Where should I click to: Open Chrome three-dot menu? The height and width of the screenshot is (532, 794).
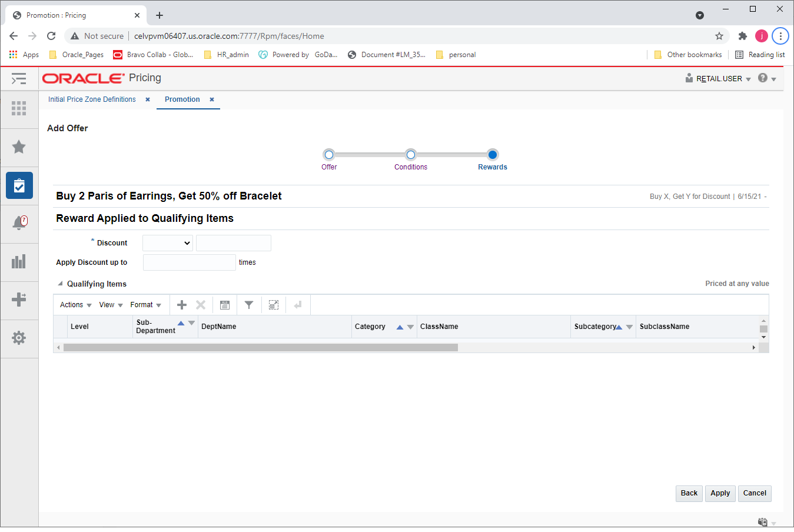[x=780, y=36]
